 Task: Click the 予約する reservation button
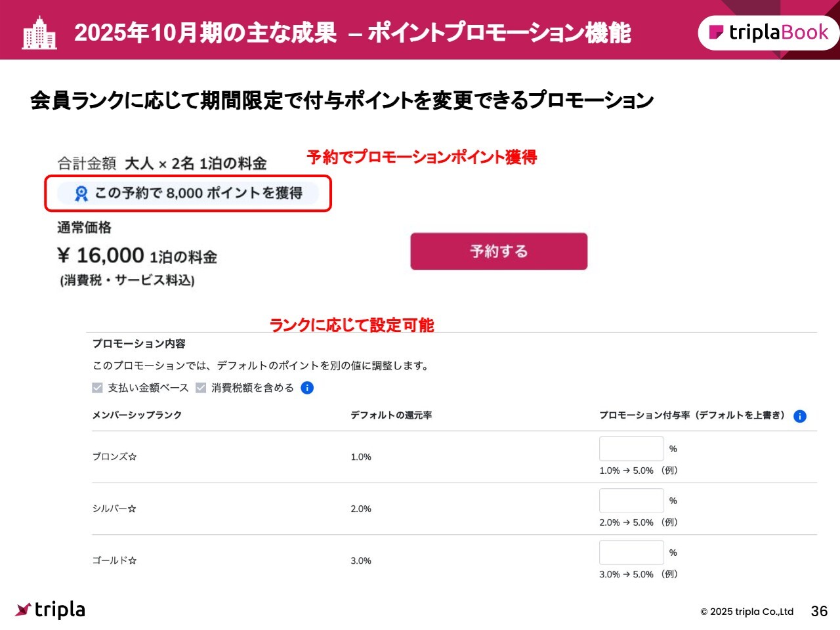click(499, 251)
